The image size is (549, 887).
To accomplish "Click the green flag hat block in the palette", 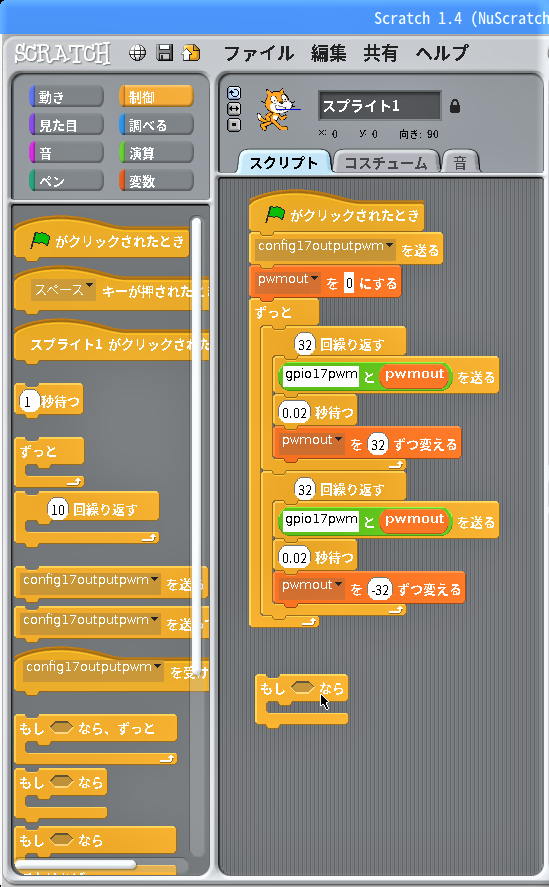I will (102, 240).
